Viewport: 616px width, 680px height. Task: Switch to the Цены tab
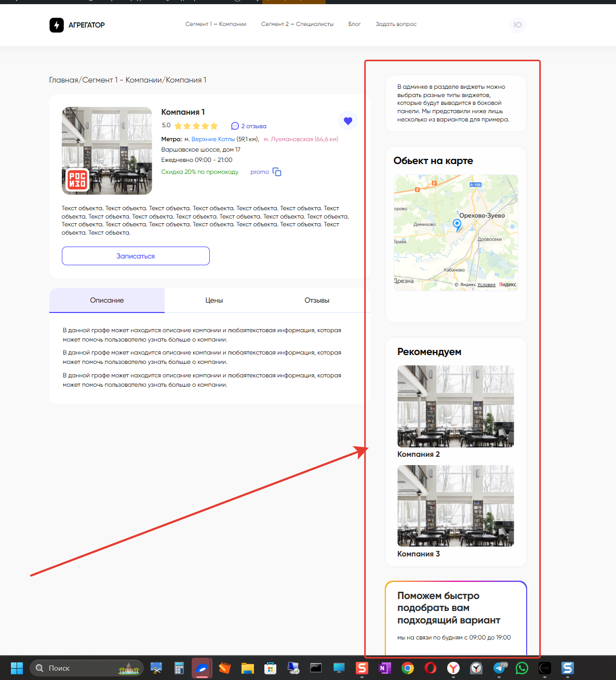pyautogui.click(x=214, y=301)
